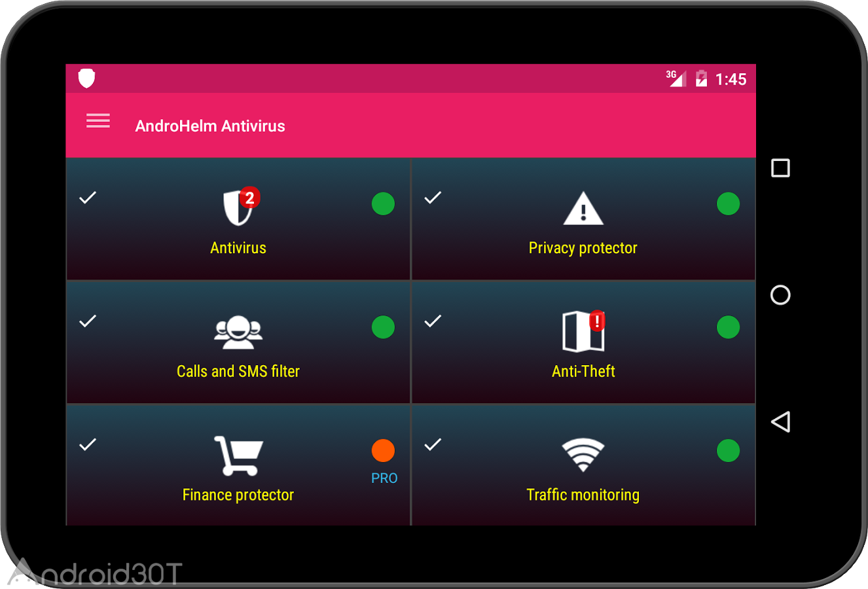The width and height of the screenshot is (868, 589).
Task: Open the Privacy protector warning triangle icon
Action: click(x=583, y=208)
